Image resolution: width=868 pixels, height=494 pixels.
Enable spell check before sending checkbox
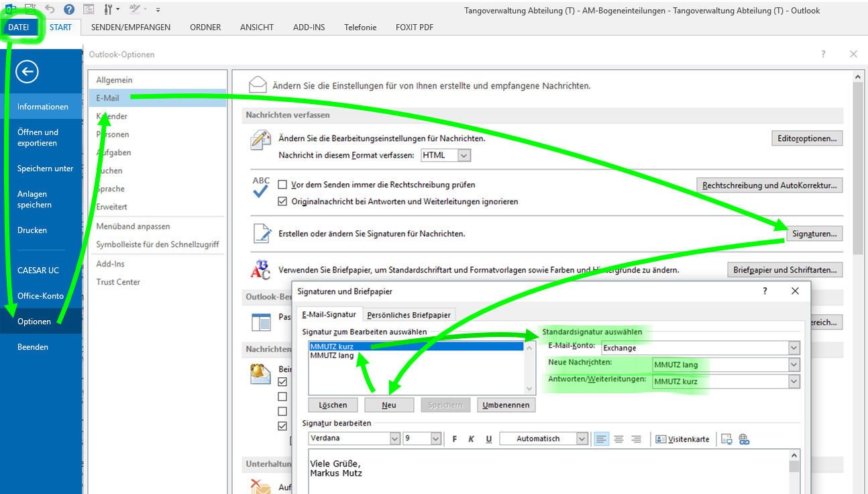[282, 185]
